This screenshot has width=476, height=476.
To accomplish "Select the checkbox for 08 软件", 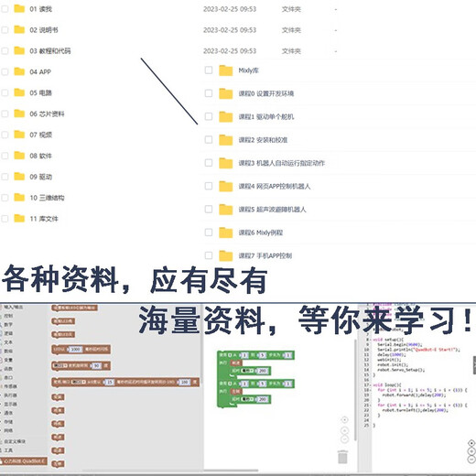I will pos(5,156).
